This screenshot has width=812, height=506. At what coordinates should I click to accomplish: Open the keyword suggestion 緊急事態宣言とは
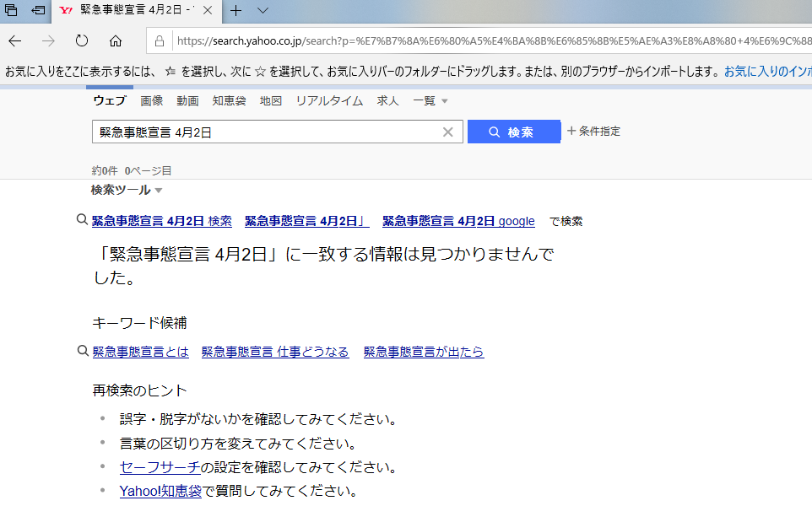(x=140, y=352)
